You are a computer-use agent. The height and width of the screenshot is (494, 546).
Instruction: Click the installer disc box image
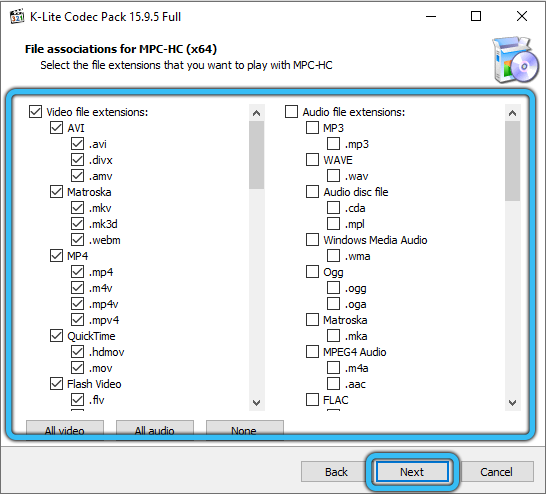(515, 60)
